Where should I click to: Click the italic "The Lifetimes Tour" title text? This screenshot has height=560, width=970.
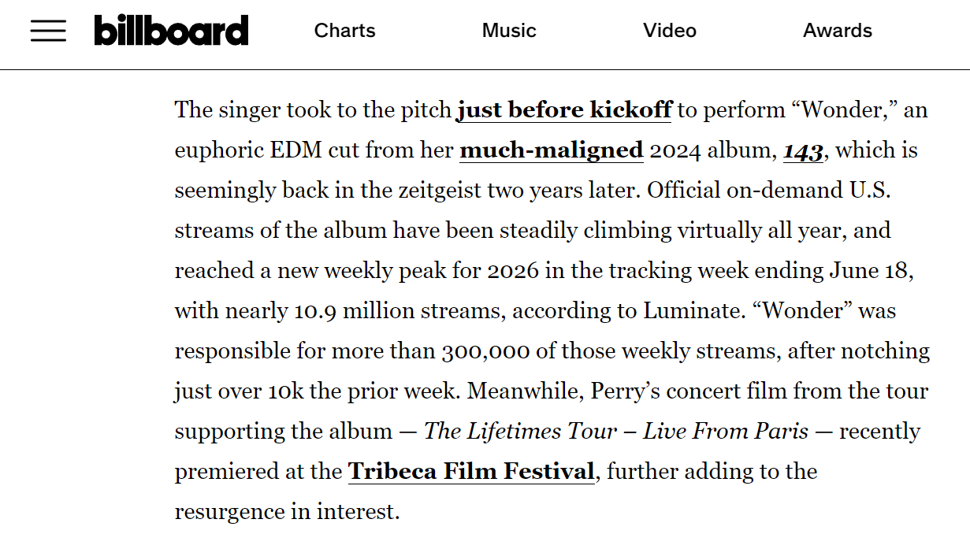[x=520, y=431]
